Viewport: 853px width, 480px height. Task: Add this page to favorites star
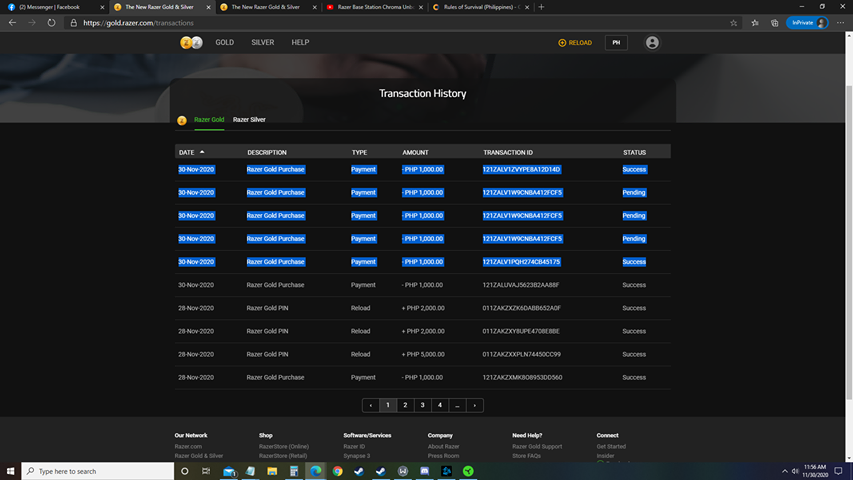point(733,23)
